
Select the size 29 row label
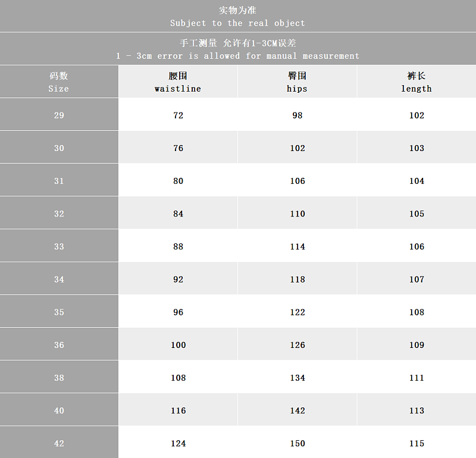click(59, 115)
